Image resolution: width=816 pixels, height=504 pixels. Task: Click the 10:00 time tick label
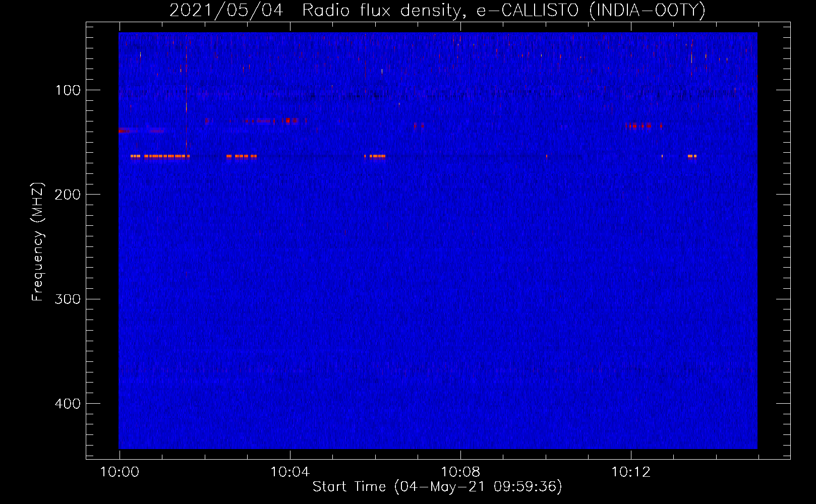tap(120, 472)
